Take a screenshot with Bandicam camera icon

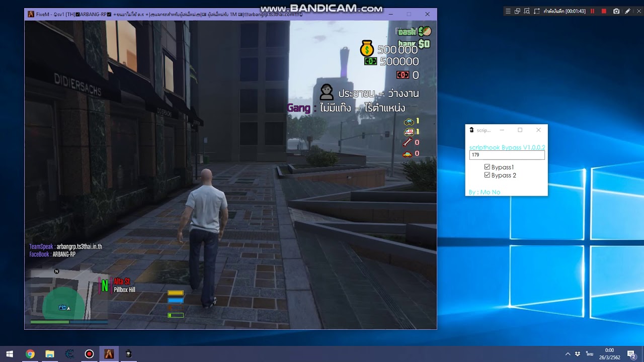click(x=616, y=11)
